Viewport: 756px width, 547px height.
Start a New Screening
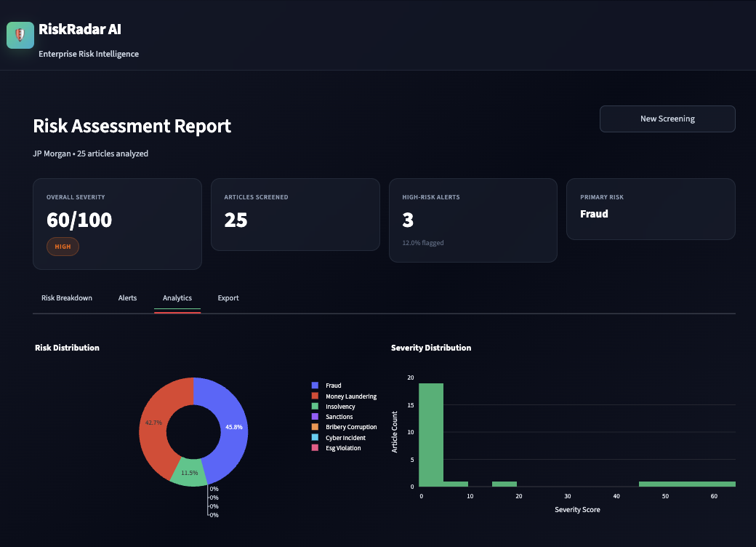[x=667, y=119]
